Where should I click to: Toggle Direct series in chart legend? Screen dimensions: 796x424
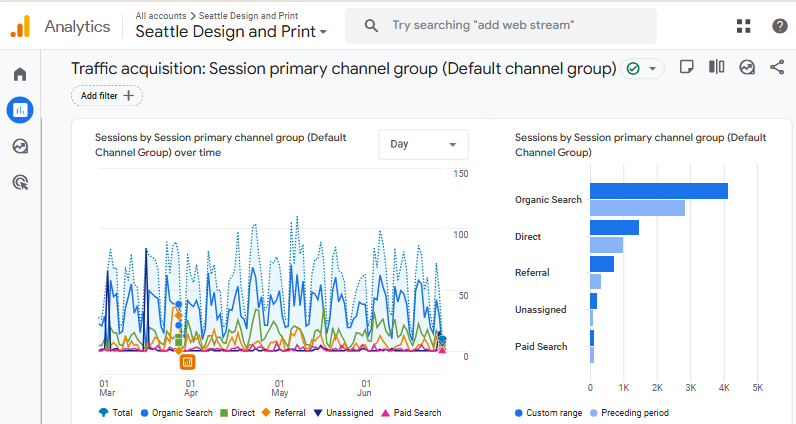(x=237, y=412)
